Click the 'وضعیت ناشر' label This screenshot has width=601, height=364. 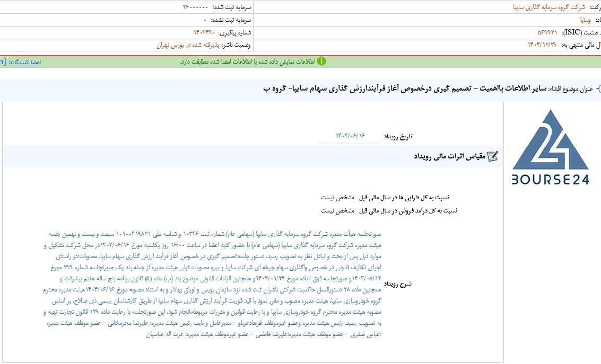(x=237, y=45)
